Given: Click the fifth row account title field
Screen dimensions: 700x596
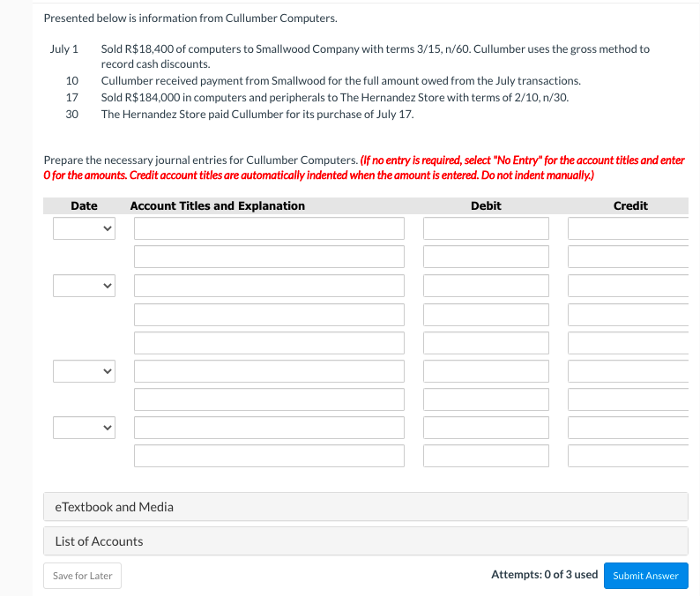Looking at the screenshot, I should [269, 343].
